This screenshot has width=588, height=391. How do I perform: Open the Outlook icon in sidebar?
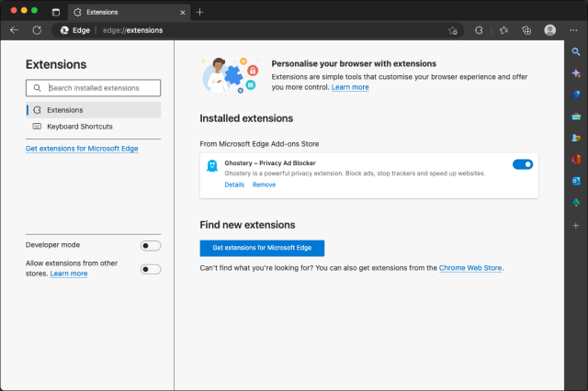(576, 181)
